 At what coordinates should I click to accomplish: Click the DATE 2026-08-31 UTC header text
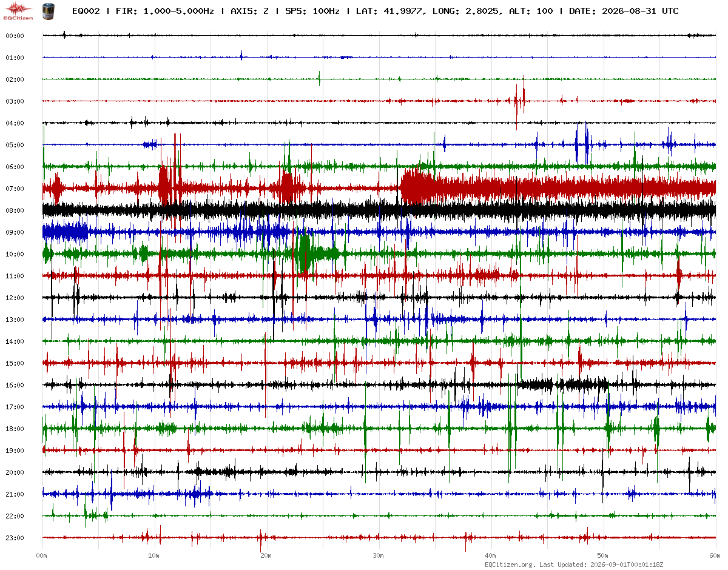coord(624,11)
